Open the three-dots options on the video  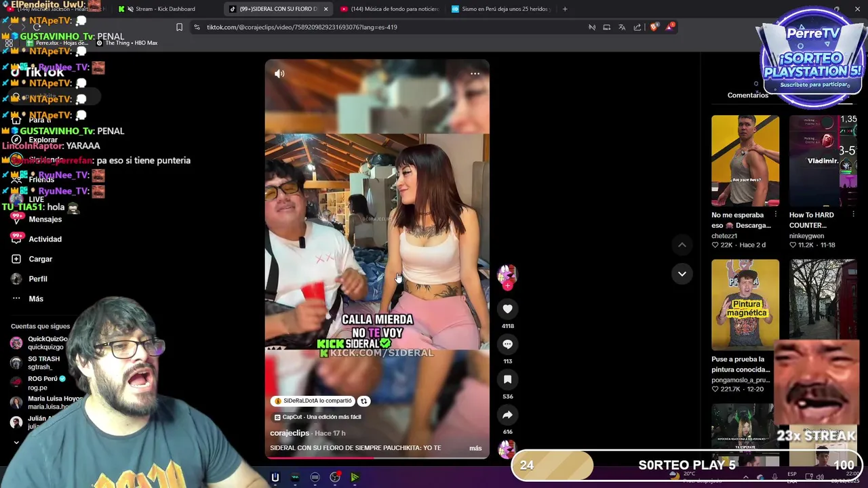pyautogui.click(x=475, y=73)
